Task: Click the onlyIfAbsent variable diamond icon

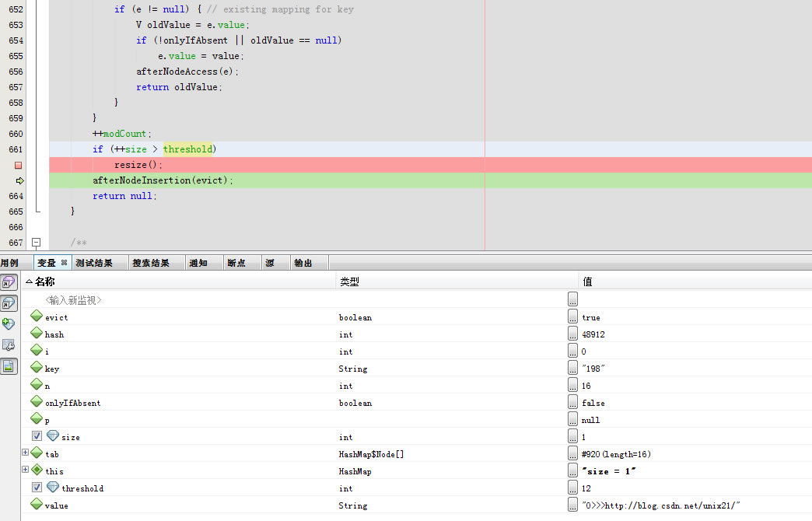Action: [37, 400]
